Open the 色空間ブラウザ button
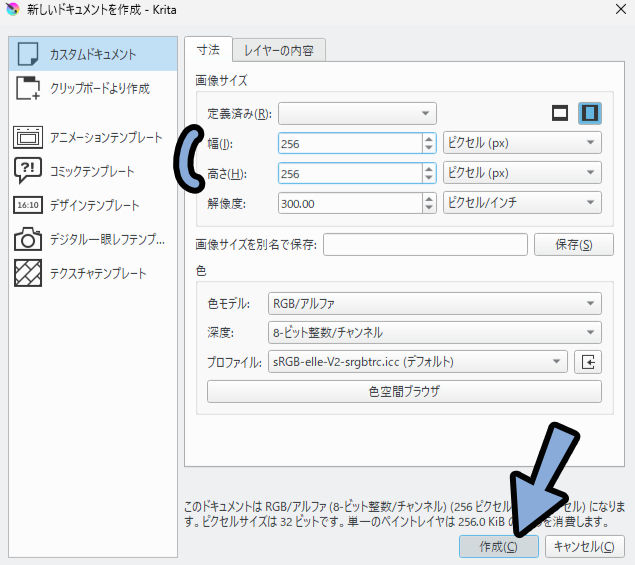The image size is (635, 565). [x=404, y=391]
